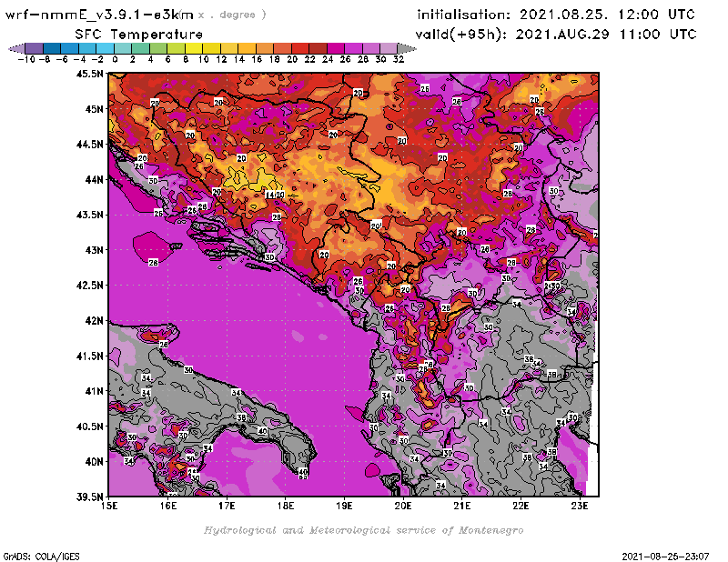Select the 'initialisation: 2021.08.25. 12:00 UTC' line

coord(556,15)
